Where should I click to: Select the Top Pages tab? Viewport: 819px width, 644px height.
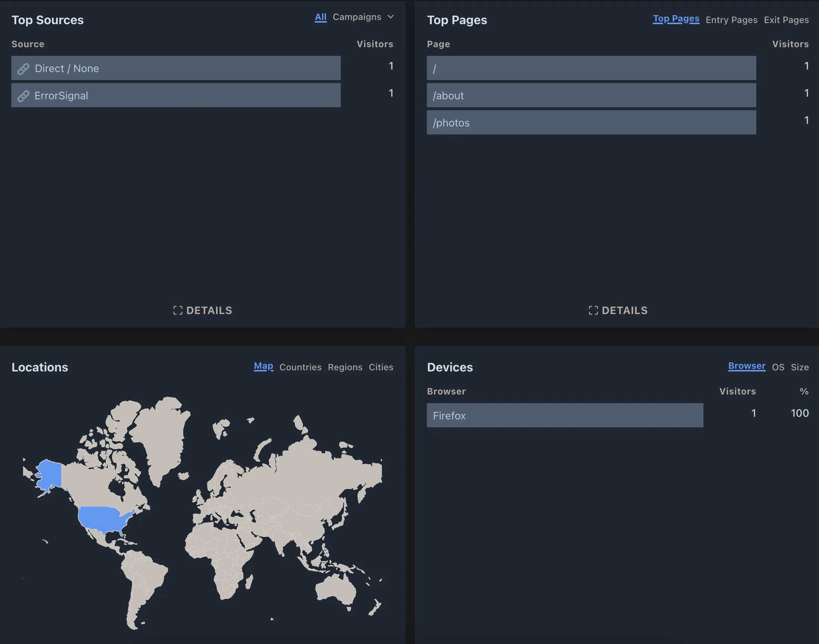pyautogui.click(x=676, y=18)
